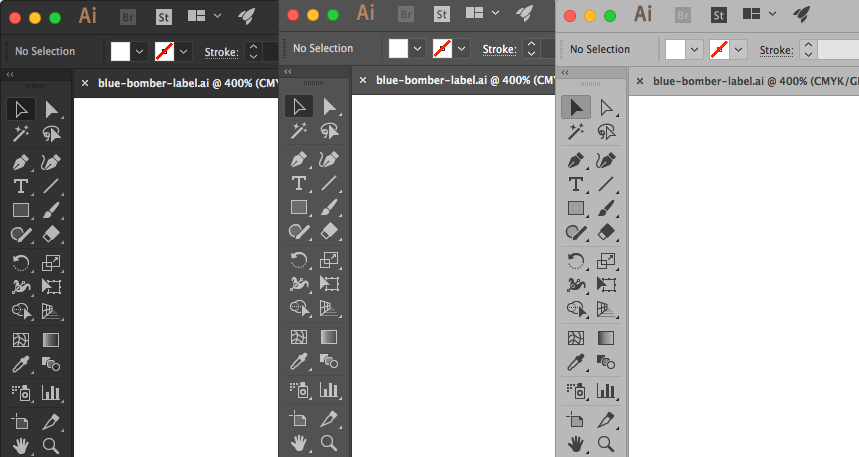Choose the Pen tool in the darkest window

coord(21,162)
